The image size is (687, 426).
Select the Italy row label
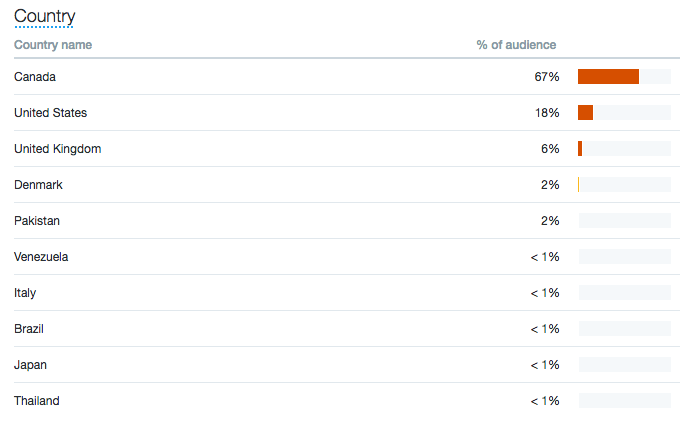[x=25, y=293]
